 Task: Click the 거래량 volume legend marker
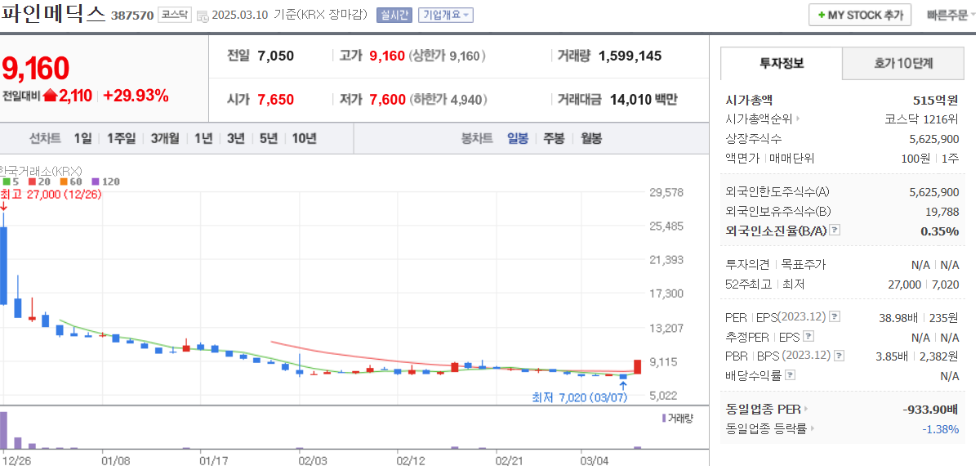click(x=664, y=418)
